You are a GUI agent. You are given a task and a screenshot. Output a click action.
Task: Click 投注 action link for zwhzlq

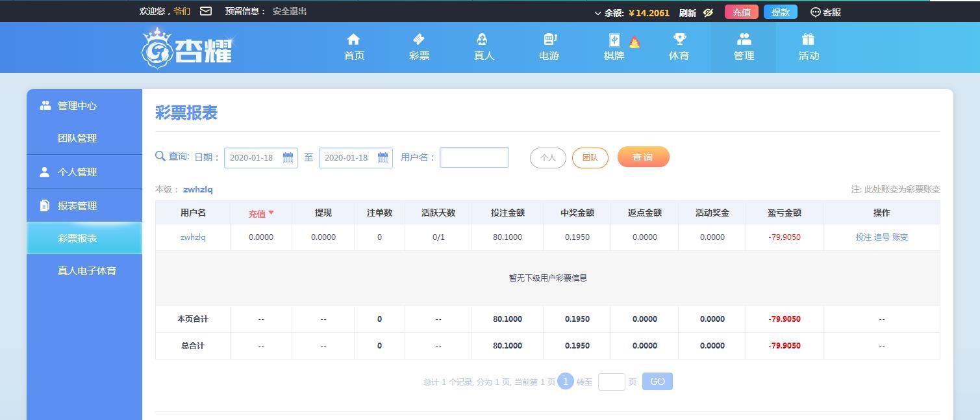[x=864, y=237]
